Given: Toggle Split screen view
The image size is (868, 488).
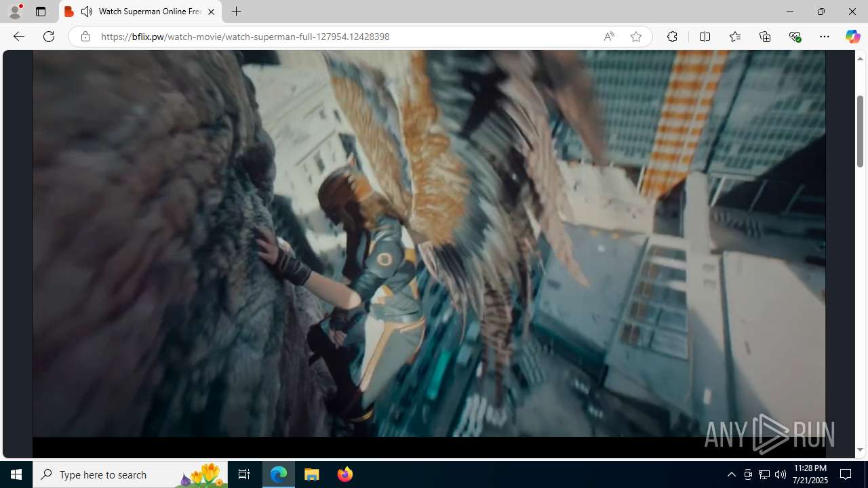Looking at the screenshot, I should (705, 37).
